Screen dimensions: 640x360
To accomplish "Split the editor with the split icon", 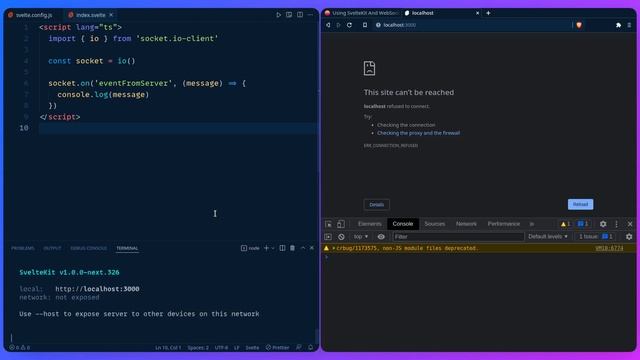I will pos(300,15).
